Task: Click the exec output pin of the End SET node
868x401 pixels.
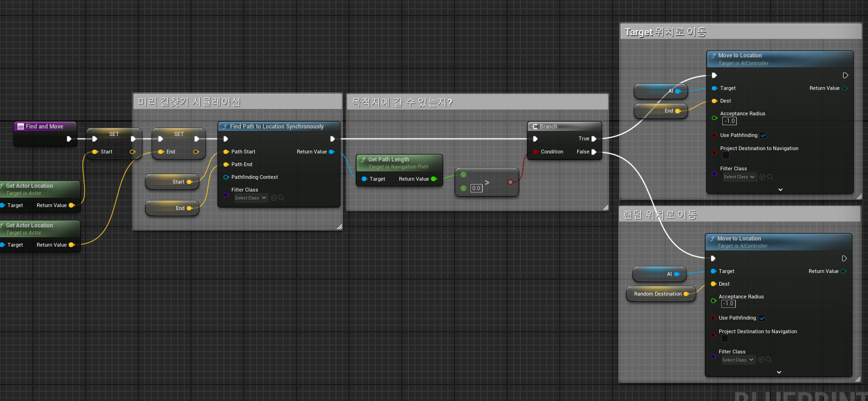Action: point(197,139)
